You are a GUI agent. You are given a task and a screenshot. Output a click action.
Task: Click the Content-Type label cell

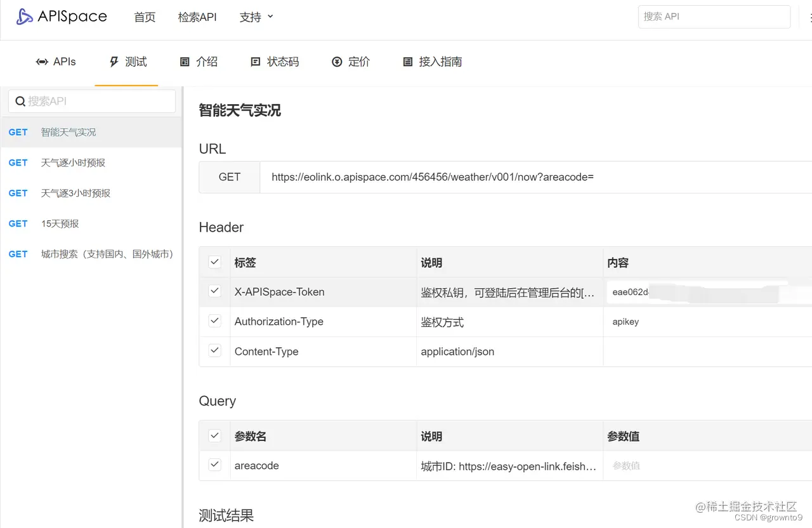point(324,352)
